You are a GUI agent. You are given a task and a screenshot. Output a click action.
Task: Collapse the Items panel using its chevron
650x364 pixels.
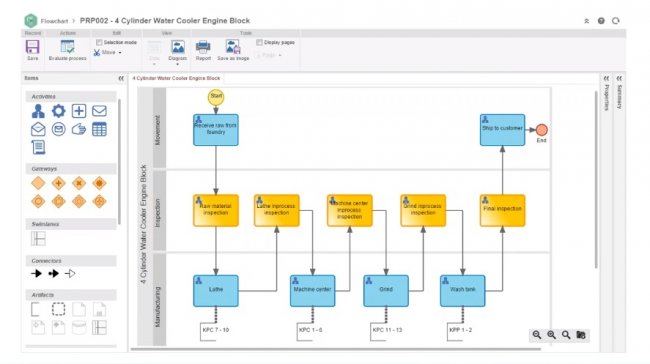(x=121, y=78)
